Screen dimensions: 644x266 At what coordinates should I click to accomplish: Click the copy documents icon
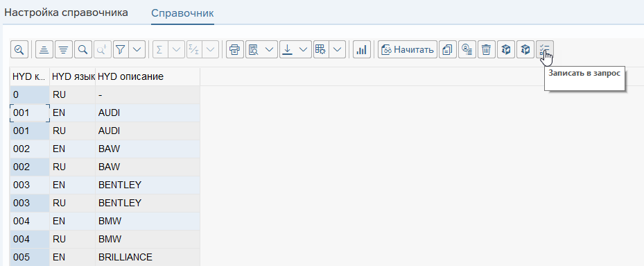coord(447,50)
